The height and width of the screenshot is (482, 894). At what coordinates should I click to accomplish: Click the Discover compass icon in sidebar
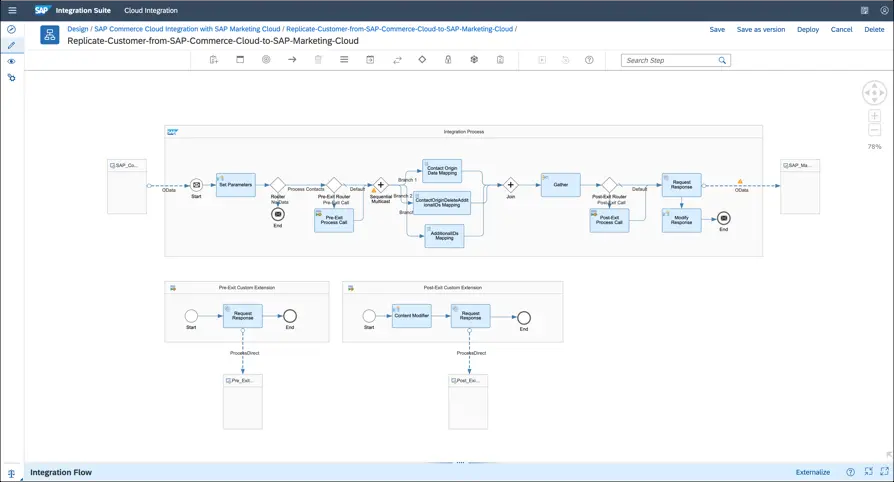point(12,30)
